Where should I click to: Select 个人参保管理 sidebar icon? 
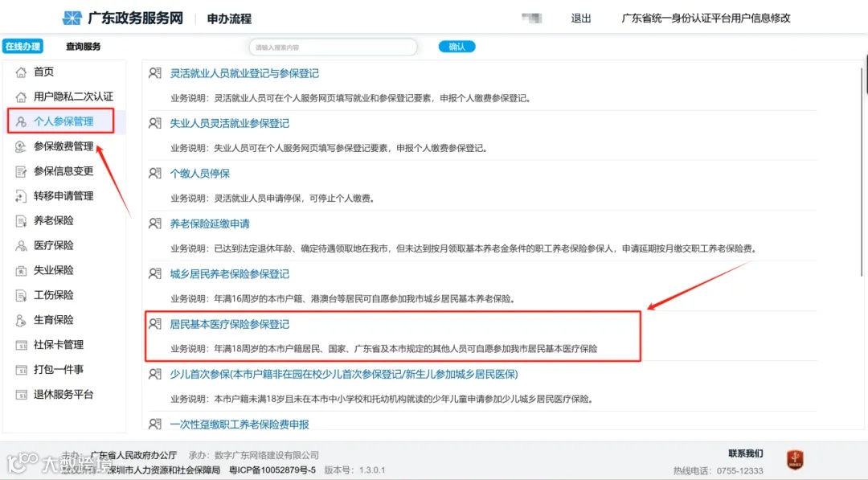point(20,121)
